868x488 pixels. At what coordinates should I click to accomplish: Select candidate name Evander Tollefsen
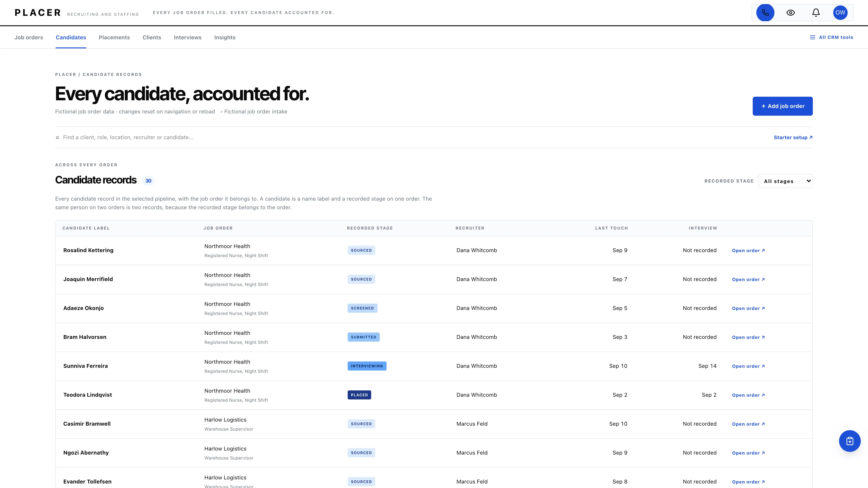coord(87,482)
